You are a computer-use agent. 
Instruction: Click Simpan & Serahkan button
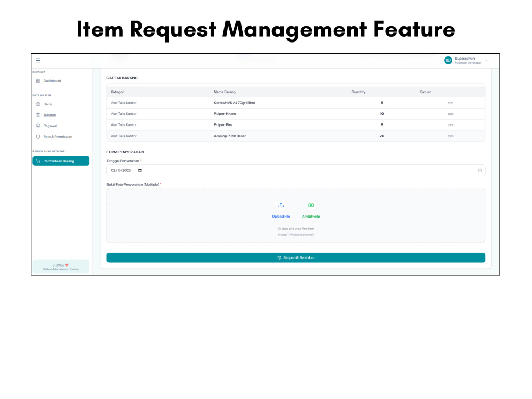coord(296,257)
